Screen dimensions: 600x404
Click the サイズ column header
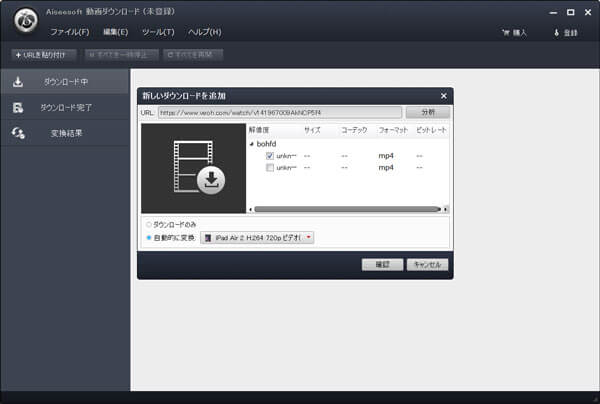[312, 130]
